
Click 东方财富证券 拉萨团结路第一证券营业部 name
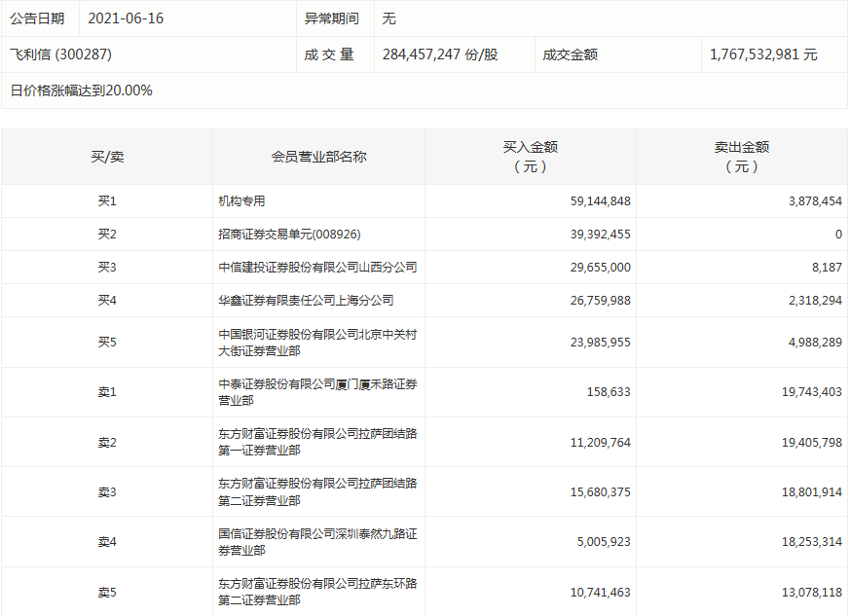[x=317, y=442]
